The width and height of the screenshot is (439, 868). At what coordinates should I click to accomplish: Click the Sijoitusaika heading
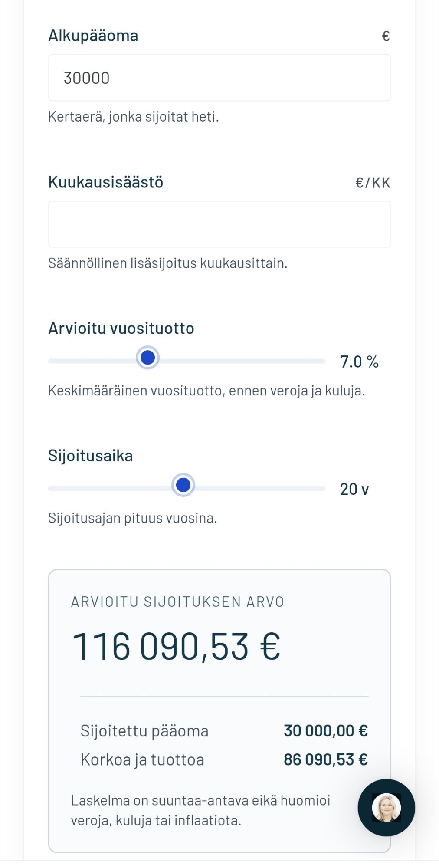(x=90, y=456)
